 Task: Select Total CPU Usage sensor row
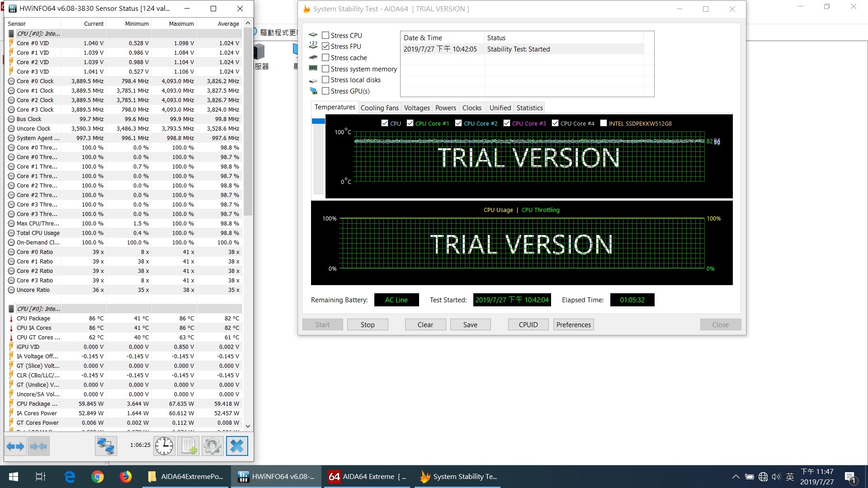pyautogui.click(x=123, y=233)
